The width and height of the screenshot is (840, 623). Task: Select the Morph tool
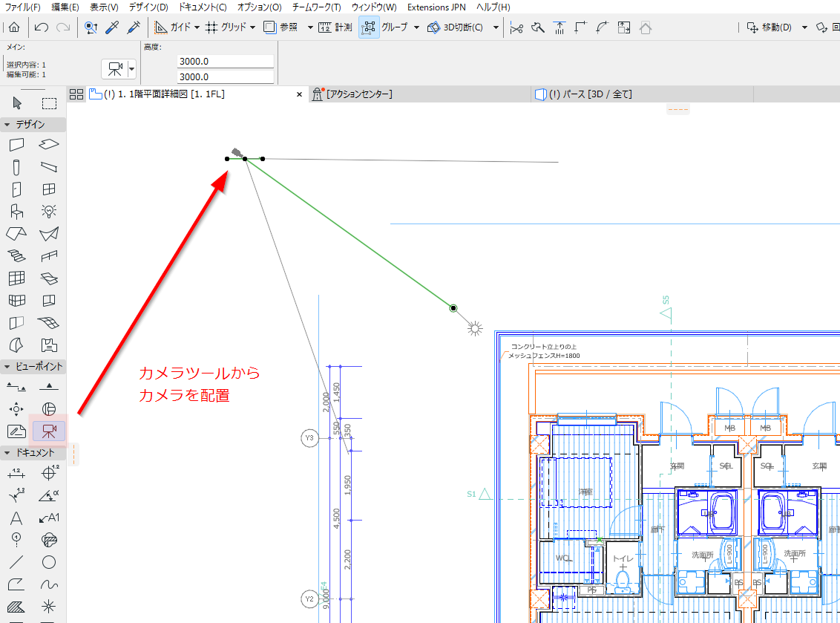point(16,345)
